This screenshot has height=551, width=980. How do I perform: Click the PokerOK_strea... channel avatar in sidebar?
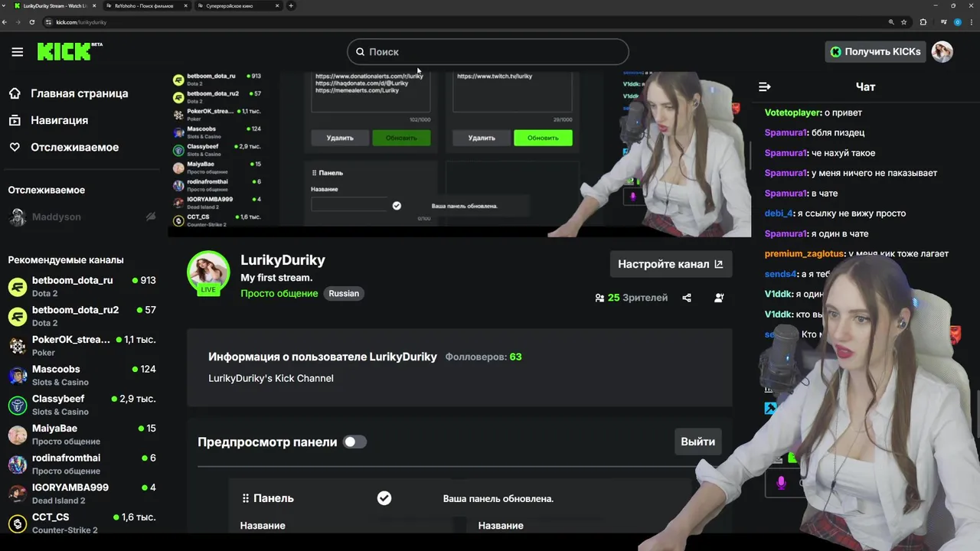tap(17, 346)
